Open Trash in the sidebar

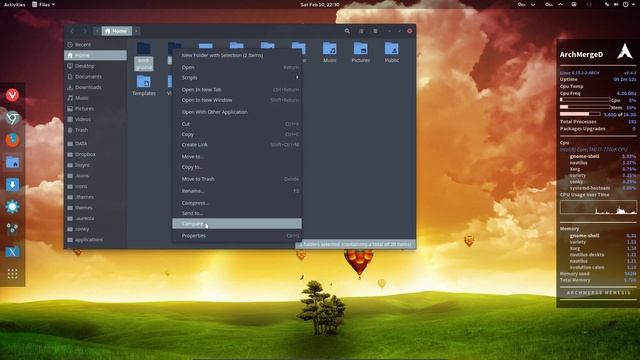click(x=96, y=130)
